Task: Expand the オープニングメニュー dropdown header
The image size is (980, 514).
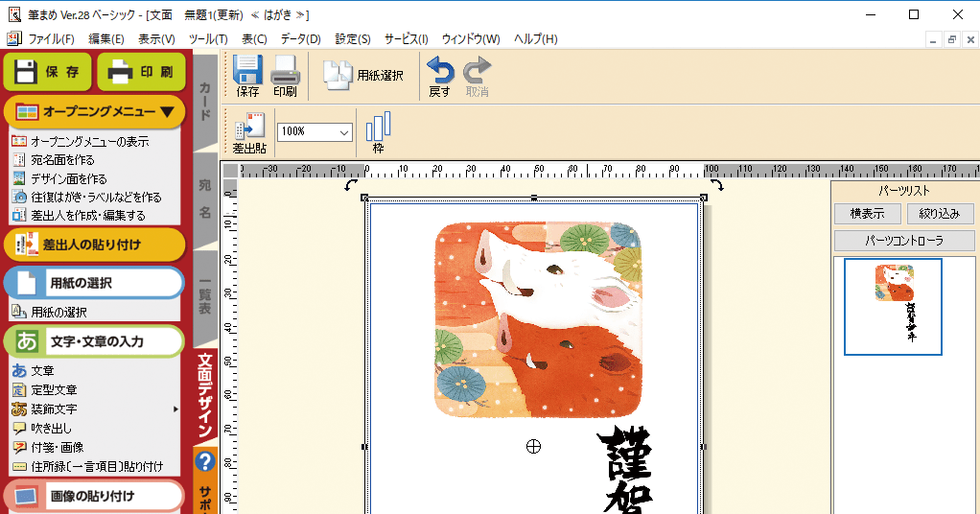Action: pyautogui.click(x=94, y=112)
